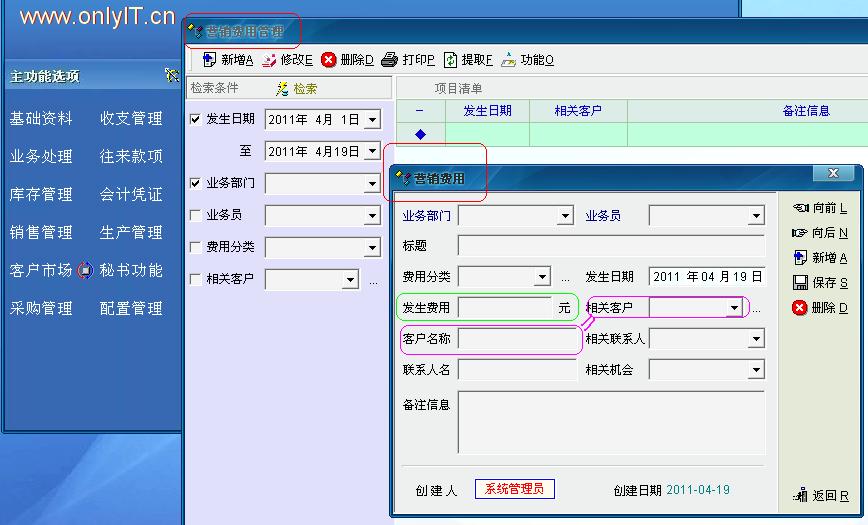Click the 保存S save icon in the dialog
Viewport: 868px width, 525px height.
coord(800,283)
